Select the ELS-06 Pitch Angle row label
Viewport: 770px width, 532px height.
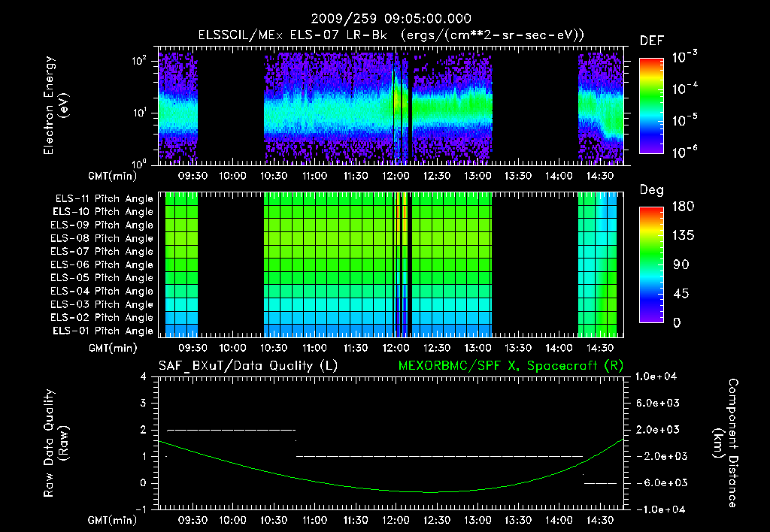pos(102,264)
